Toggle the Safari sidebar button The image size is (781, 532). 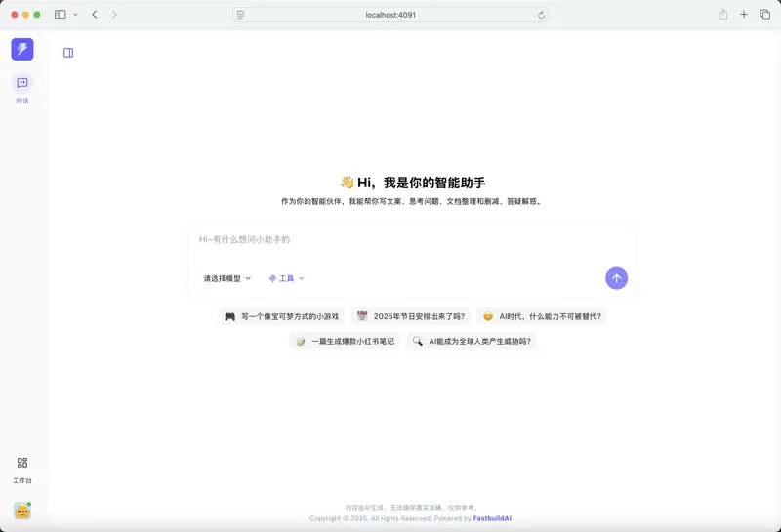61,15
